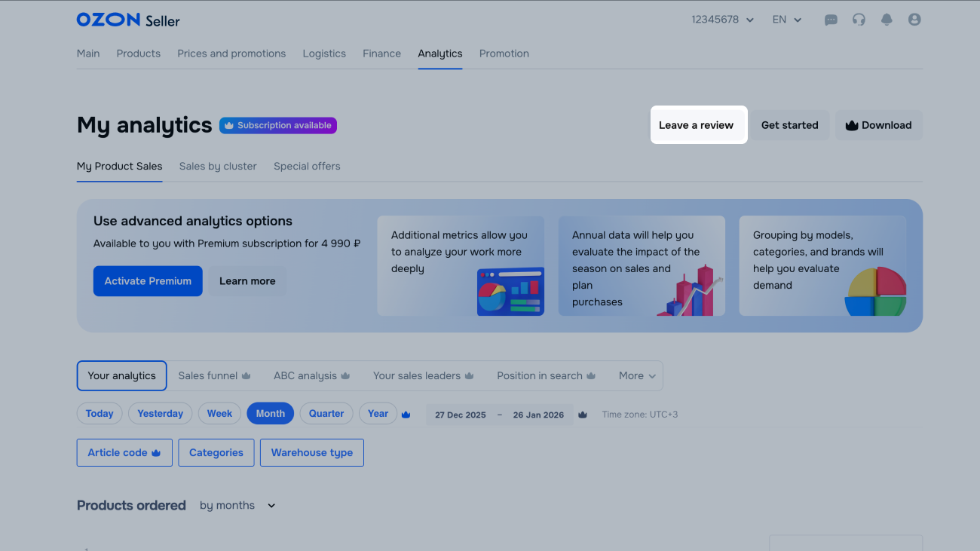Click the crown icon next to Year
The width and height of the screenshot is (980, 551).
[406, 414]
